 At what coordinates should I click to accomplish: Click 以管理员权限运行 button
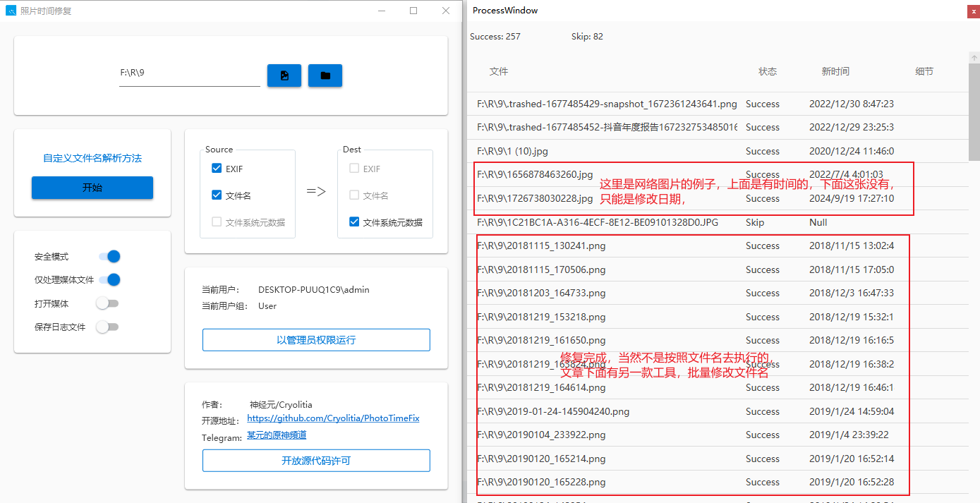[316, 340]
